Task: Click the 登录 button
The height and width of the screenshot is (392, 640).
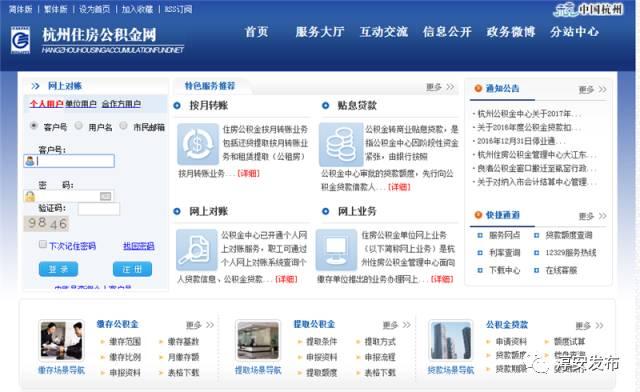Action: tap(58, 269)
